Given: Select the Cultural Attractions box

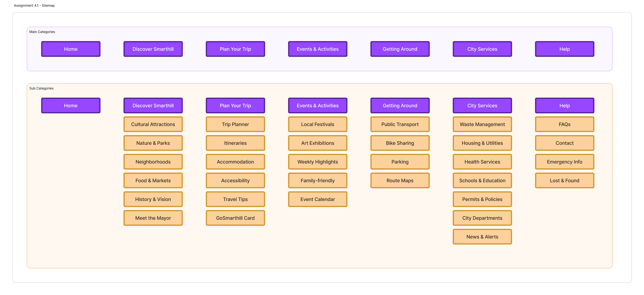Looking at the screenshot, I should [x=153, y=124].
